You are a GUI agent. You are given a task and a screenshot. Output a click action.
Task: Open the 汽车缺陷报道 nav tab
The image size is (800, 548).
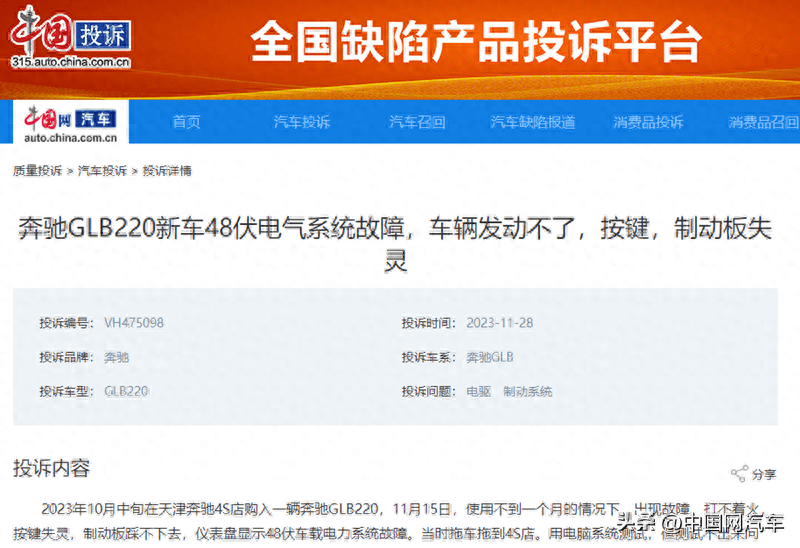[533, 122]
